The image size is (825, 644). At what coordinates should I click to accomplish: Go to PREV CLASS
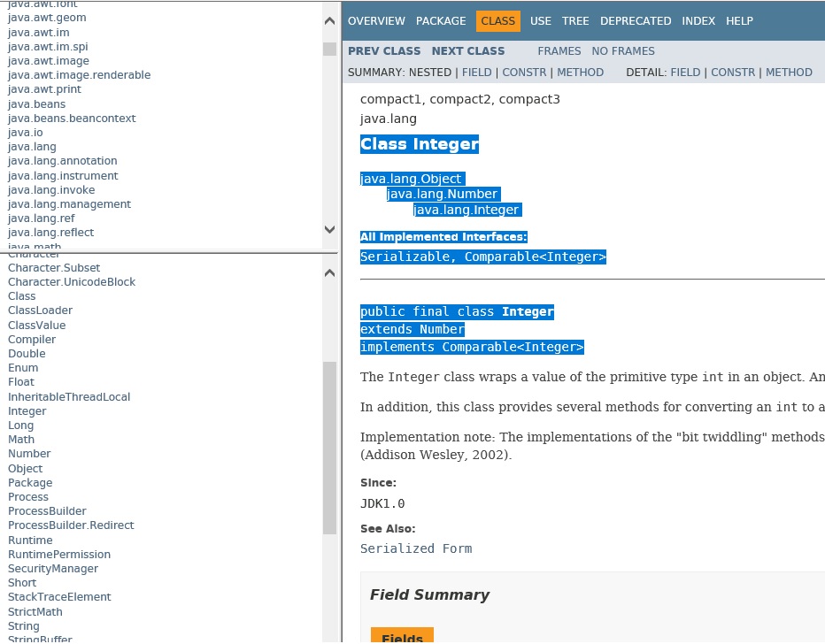pyautogui.click(x=384, y=51)
